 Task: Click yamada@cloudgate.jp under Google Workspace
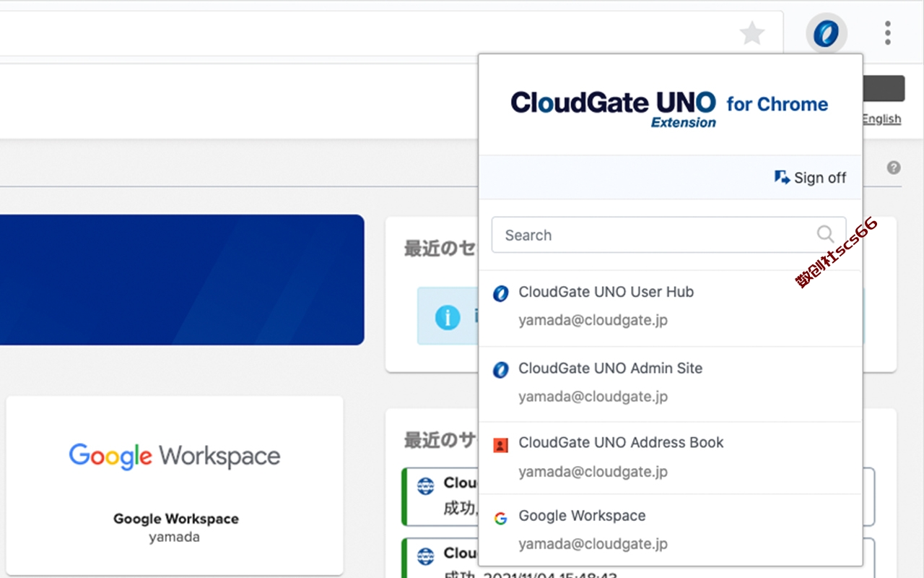coord(593,543)
